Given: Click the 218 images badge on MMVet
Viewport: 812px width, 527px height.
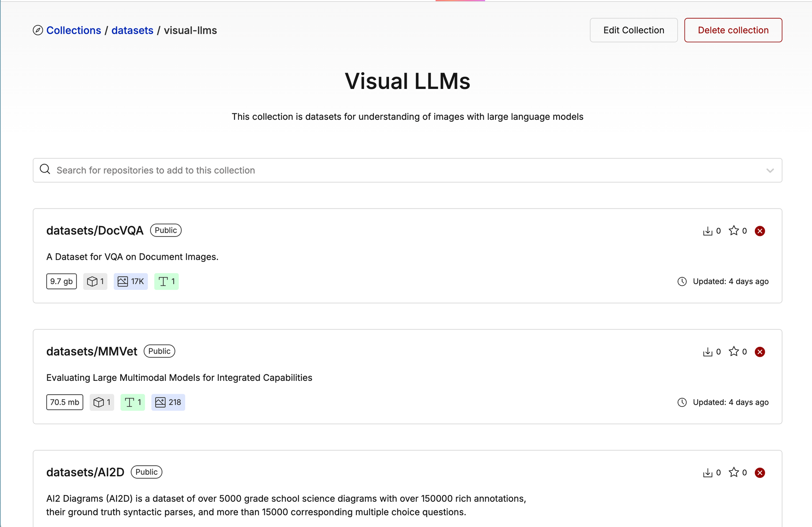Looking at the screenshot, I should coord(168,402).
